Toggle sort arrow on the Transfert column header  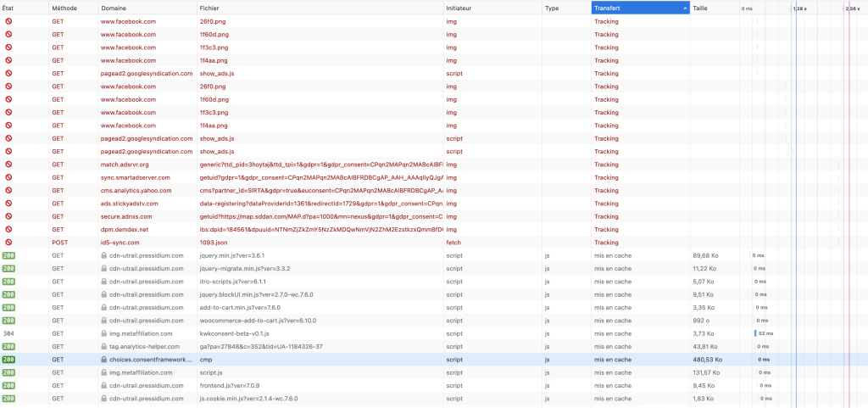[x=685, y=8]
